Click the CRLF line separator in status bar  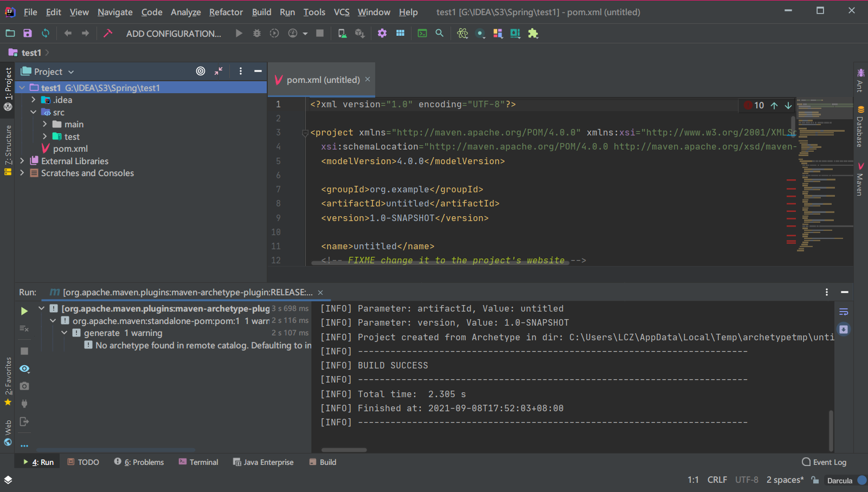coord(717,480)
